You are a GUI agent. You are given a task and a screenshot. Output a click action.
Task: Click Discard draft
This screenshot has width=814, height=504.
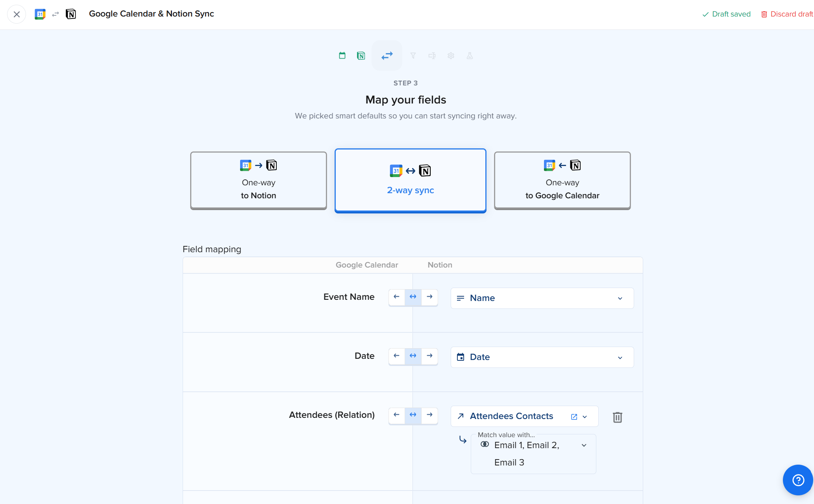[x=787, y=14]
